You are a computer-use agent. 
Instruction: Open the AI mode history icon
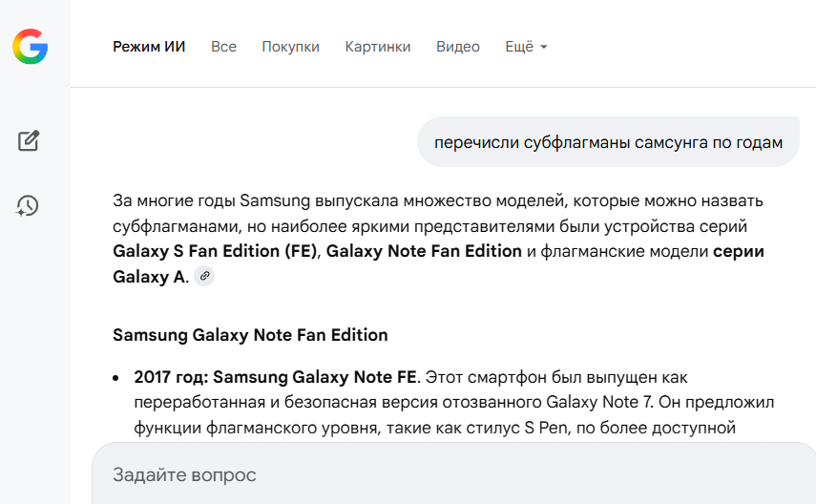(x=28, y=205)
